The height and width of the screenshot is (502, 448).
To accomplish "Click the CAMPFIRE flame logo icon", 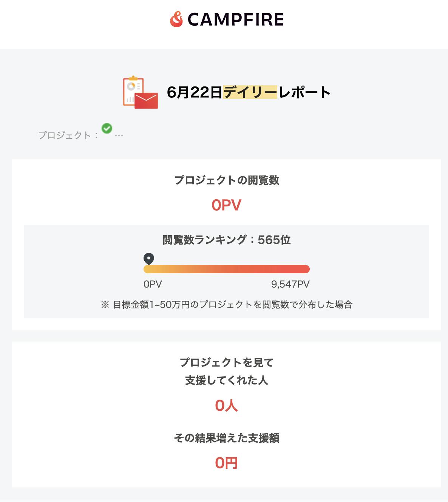I will point(176,19).
